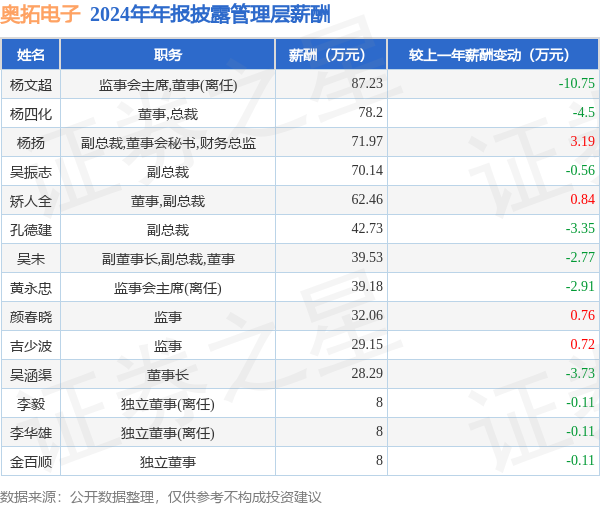Viewport: 600px width, 506px height.
Task: Click the salary value 39.18
Action: (x=367, y=286)
